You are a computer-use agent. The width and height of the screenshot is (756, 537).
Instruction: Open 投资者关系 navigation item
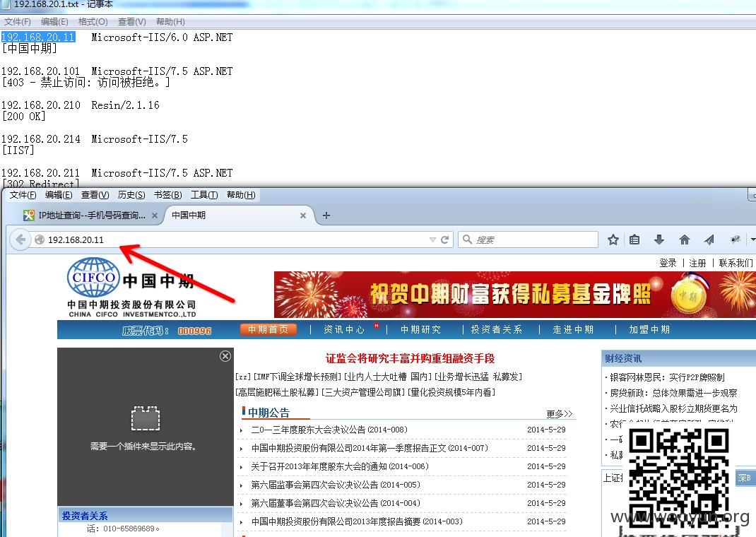pos(496,329)
